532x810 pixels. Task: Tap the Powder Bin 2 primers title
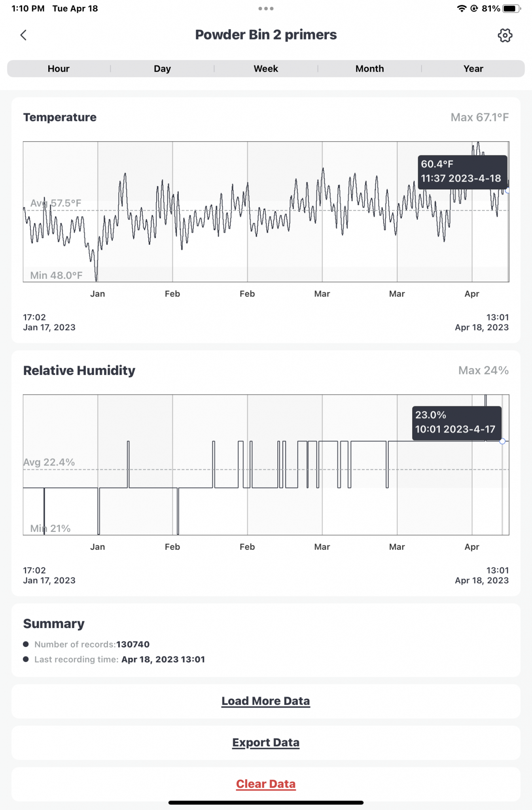tap(266, 35)
